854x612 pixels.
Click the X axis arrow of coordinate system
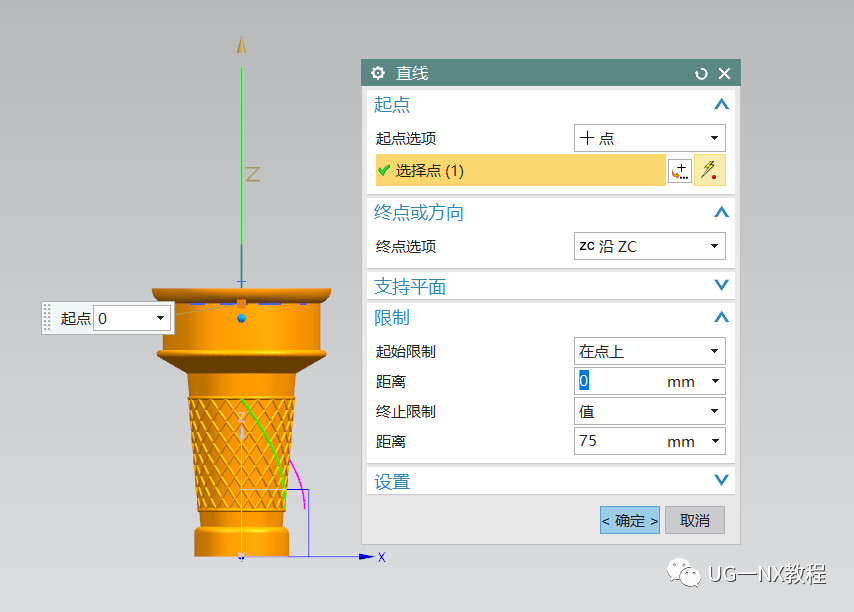[366, 556]
